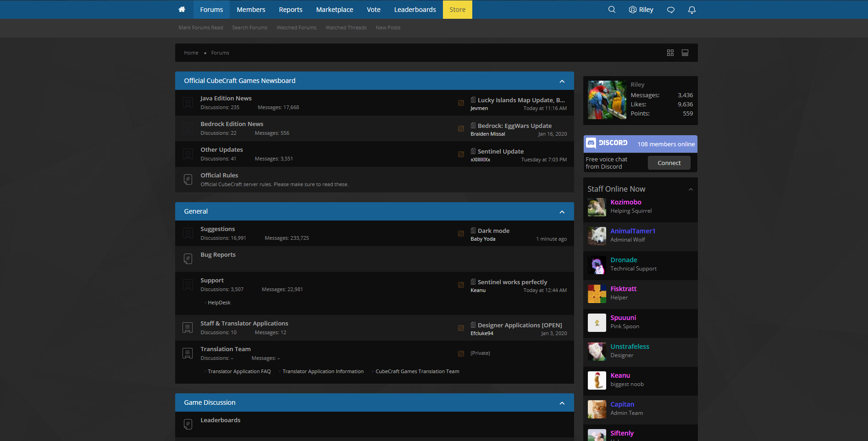Screen dimensions: 868x441
Task: Collapse the General category section
Action: pos(562,212)
